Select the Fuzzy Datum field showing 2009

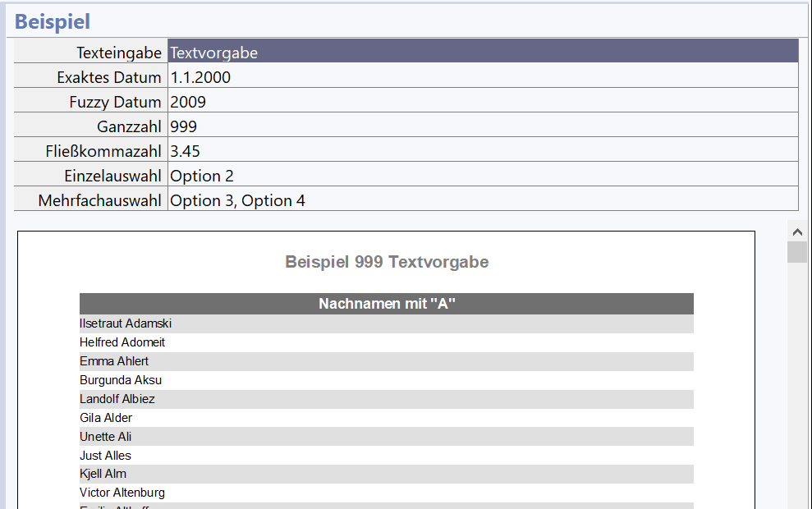click(x=483, y=102)
